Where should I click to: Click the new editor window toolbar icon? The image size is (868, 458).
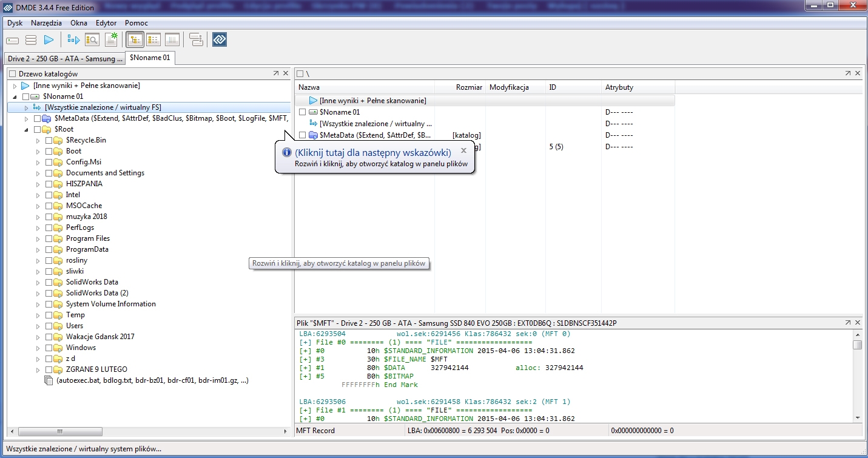pos(111,40)
